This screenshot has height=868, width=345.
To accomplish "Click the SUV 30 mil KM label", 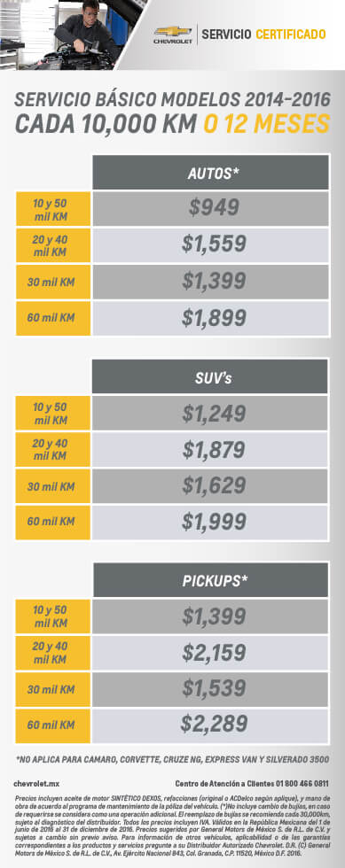I will 53,486.
